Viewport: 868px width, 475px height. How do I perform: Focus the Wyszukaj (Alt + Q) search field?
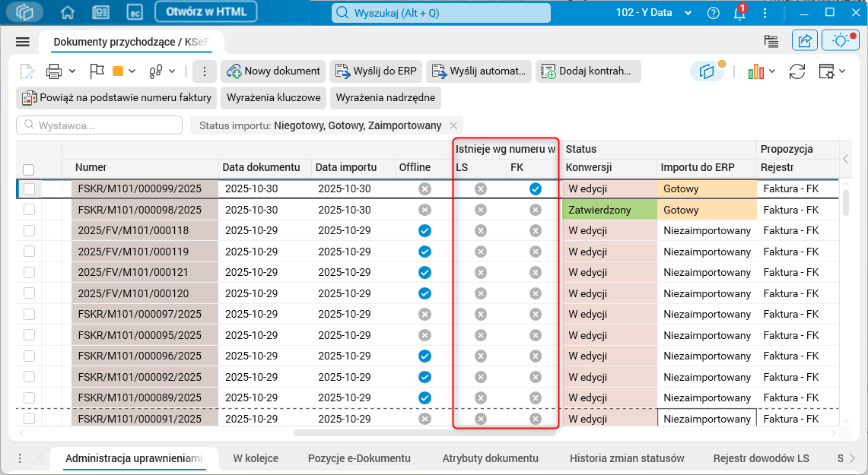(x=441, y=13)
